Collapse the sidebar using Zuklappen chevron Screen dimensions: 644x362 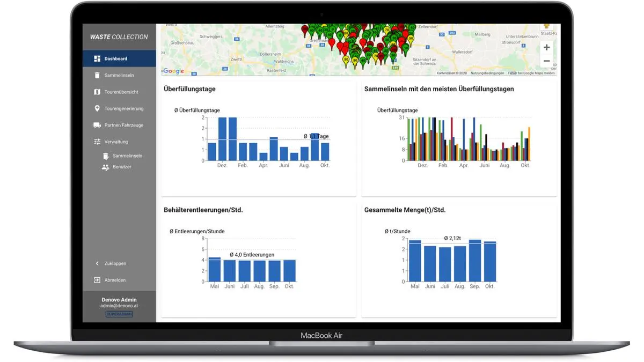coord(97,263)
